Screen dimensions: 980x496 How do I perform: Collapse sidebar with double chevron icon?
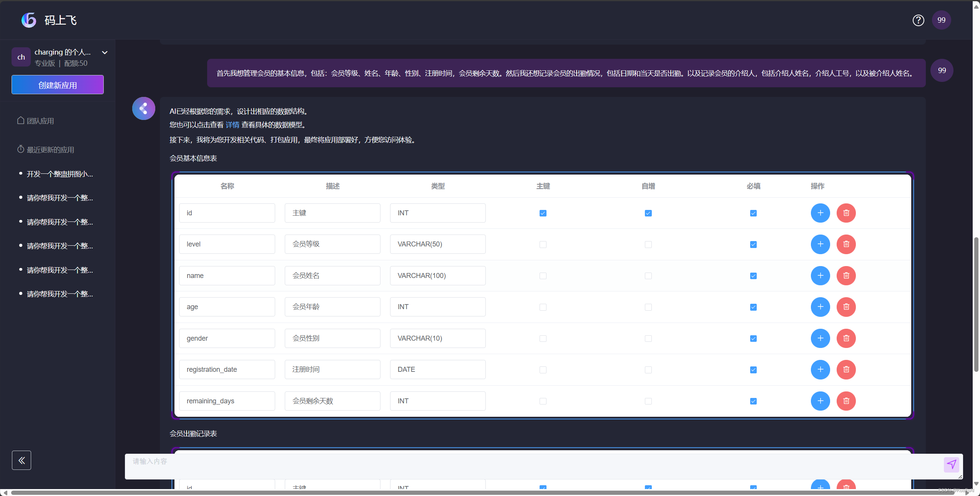click(22, 460)
